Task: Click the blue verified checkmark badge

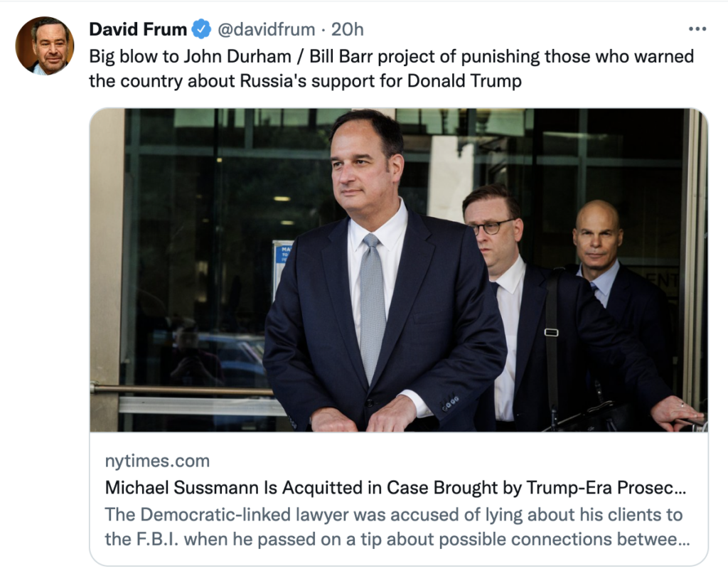Action: [x=202, y=29]
